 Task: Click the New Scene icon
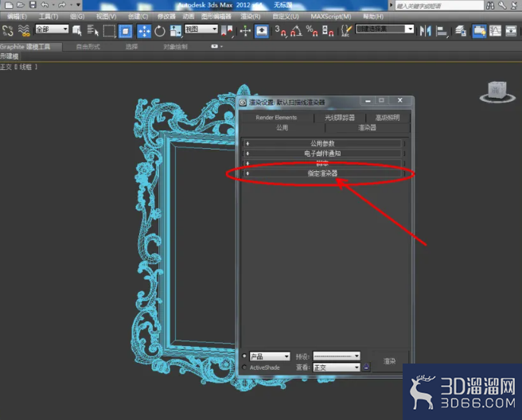(9, 5)
